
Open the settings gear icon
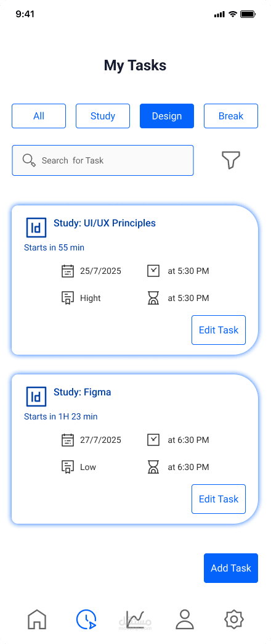tap(234, 619)
